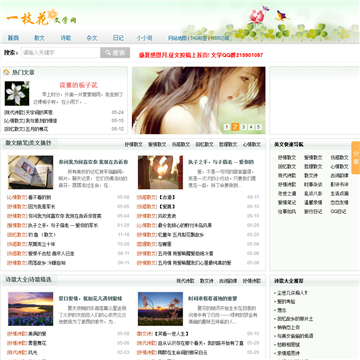
Task: Show carousel slide 4
Action: point(251,127)
